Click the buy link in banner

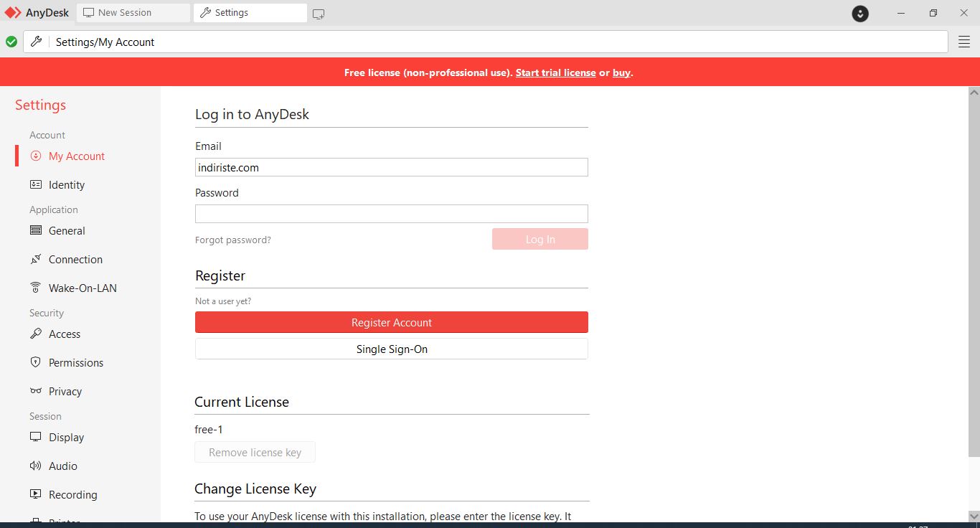(621, 72)
